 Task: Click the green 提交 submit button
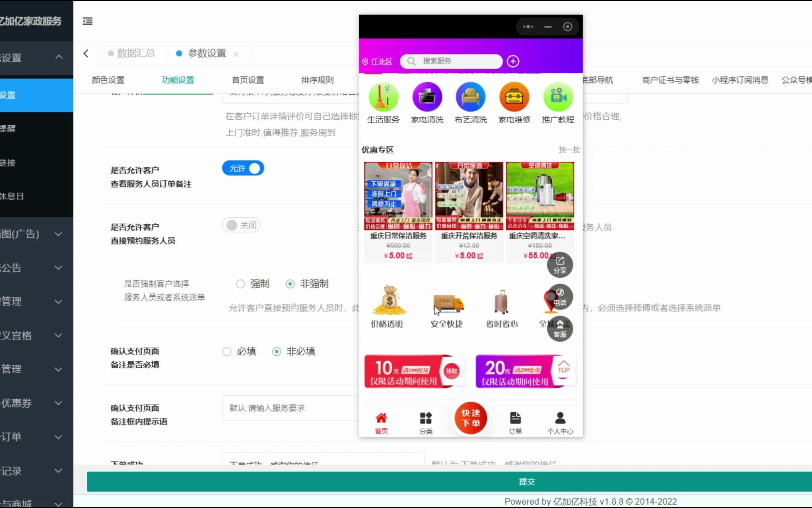point(449,482)
